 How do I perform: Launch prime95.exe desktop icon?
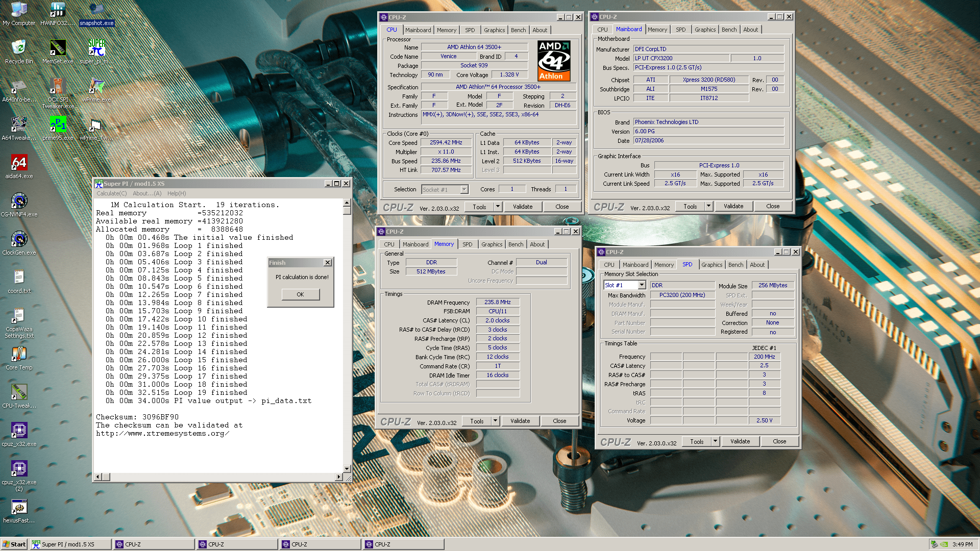click(x=58, y=128)
